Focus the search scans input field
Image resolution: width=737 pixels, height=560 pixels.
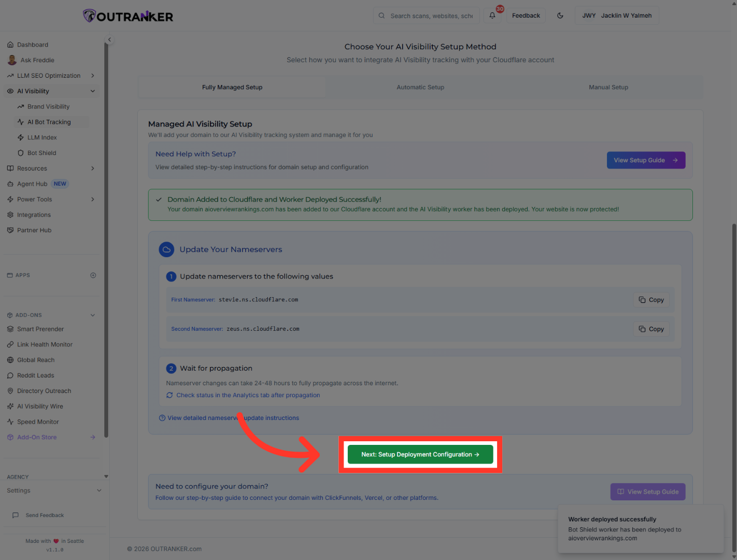(431, 16)
